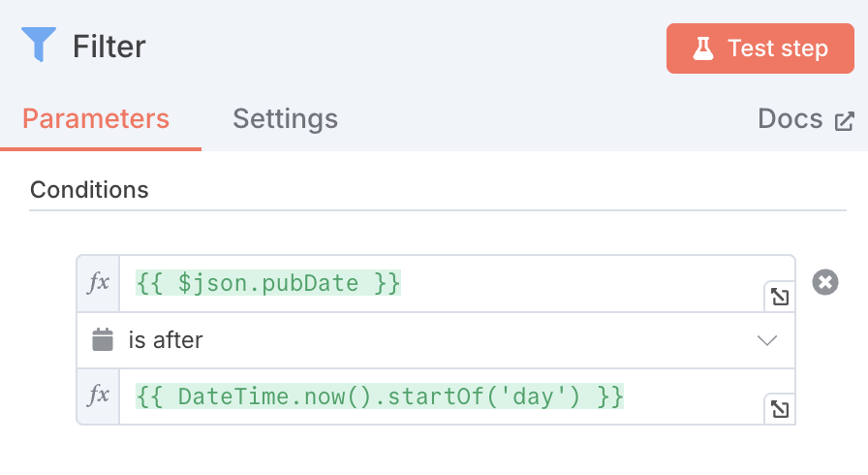The image size is (868, 475).
Task: Switch to the Settings tab
Action: tap(285, 119)
